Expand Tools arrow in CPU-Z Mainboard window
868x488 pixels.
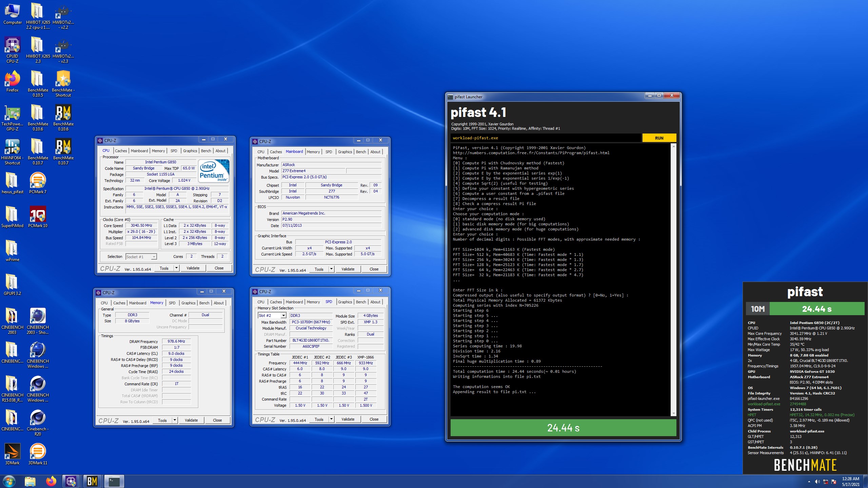(x=331, y=269)
